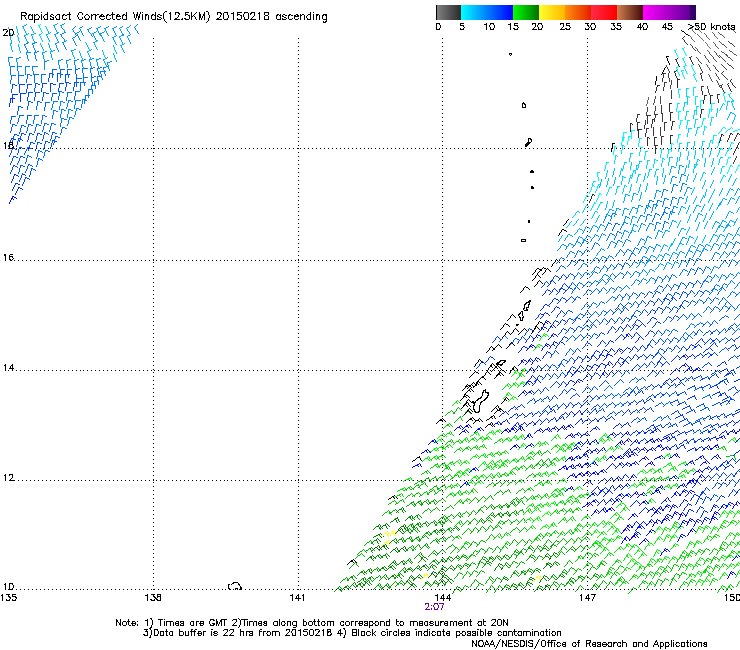Click the yellow 20-25 knots legend swatch

[551, 12]
